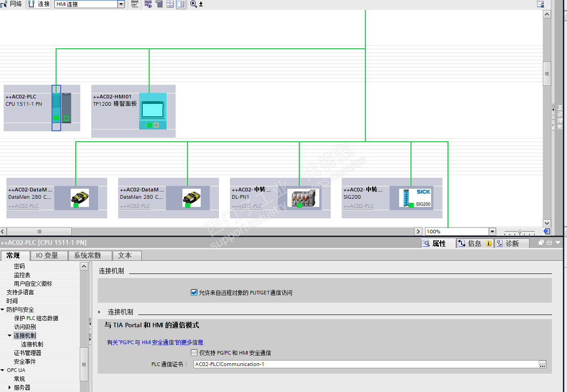Enable 仅支持 PG/PC 和 HMI 安全通信 checkbox
The height and width of the screenshot is (392, 567).
coord(194,353)
